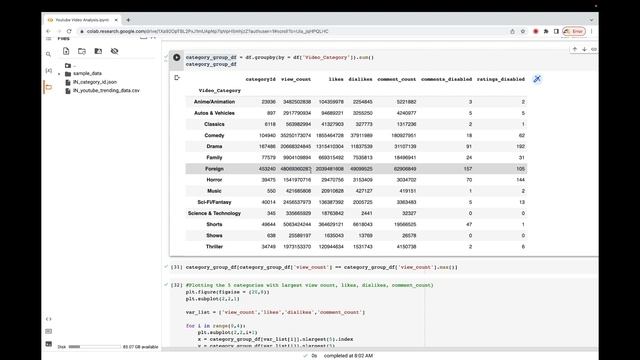This screenshot has width=640, height=360.
Task: Click the likes column header
Action: tap(336, 79)
